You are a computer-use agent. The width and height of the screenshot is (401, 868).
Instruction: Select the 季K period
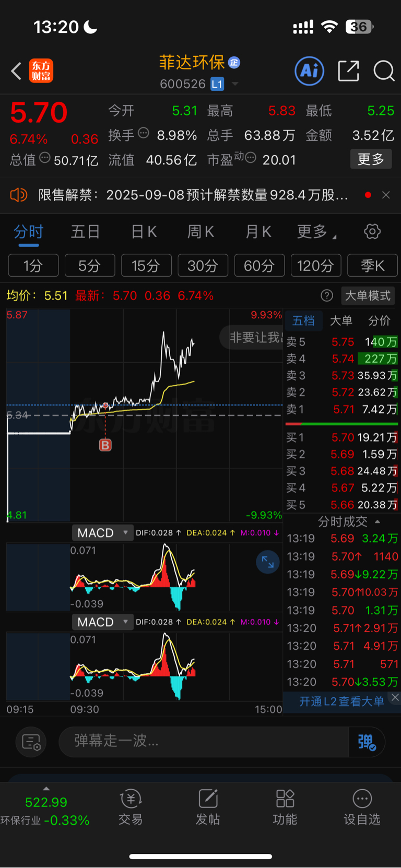click(372, 266)
